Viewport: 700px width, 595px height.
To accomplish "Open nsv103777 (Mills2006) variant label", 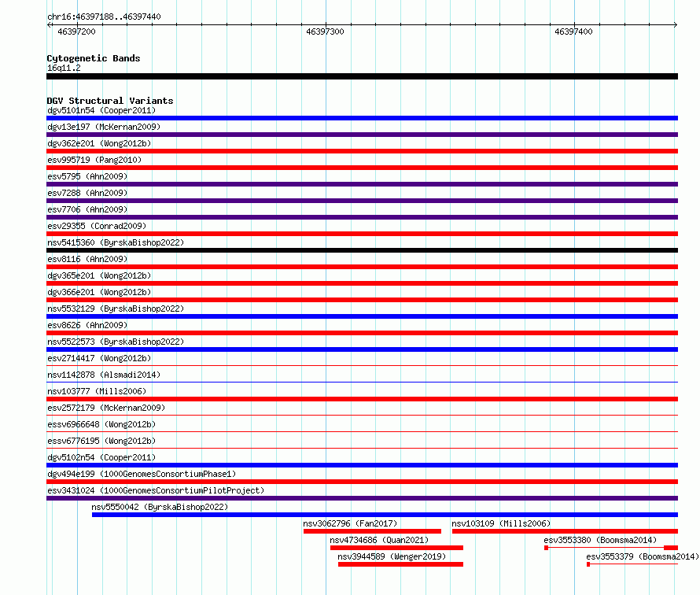I will (97, 391).
